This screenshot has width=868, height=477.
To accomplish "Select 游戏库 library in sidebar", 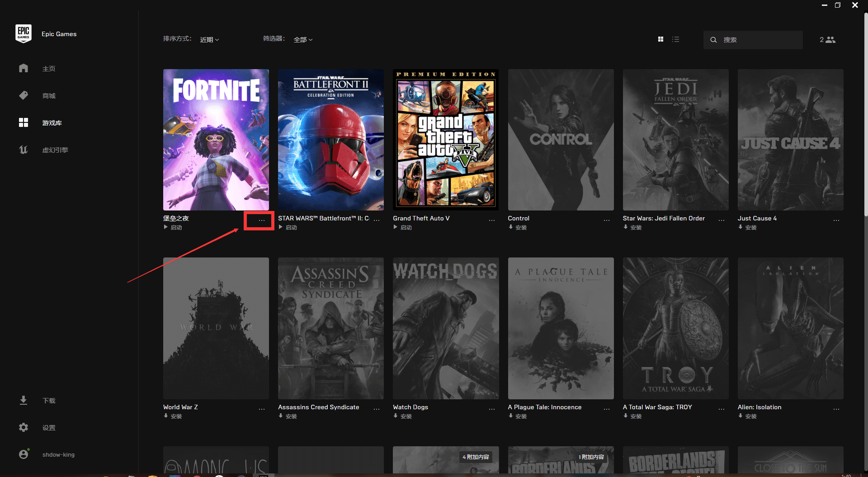I will [52, 123].
